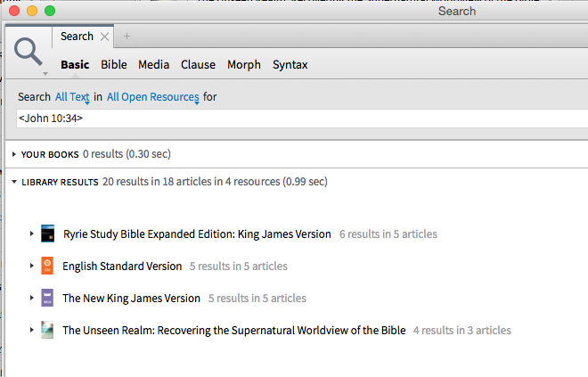Image resolution: width=588 pixels, height=377 pixels.
Task: Open a new tab with plus icon
Action: coord(127,37)
